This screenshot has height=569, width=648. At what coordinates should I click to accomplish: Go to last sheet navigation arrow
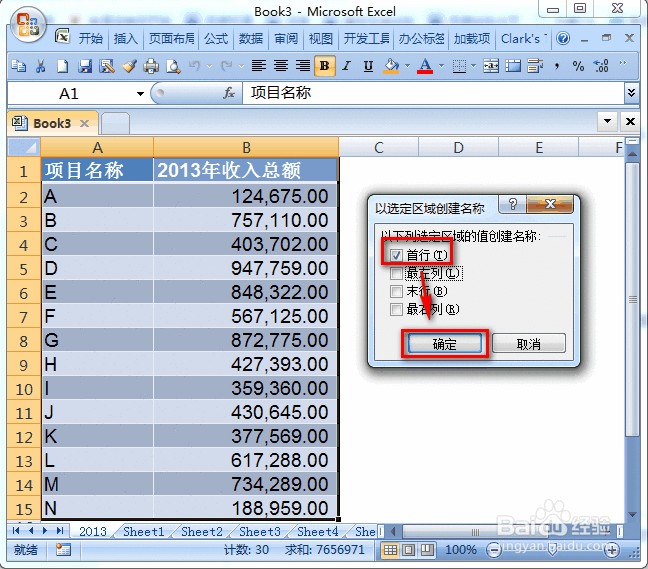pos(60,531)
